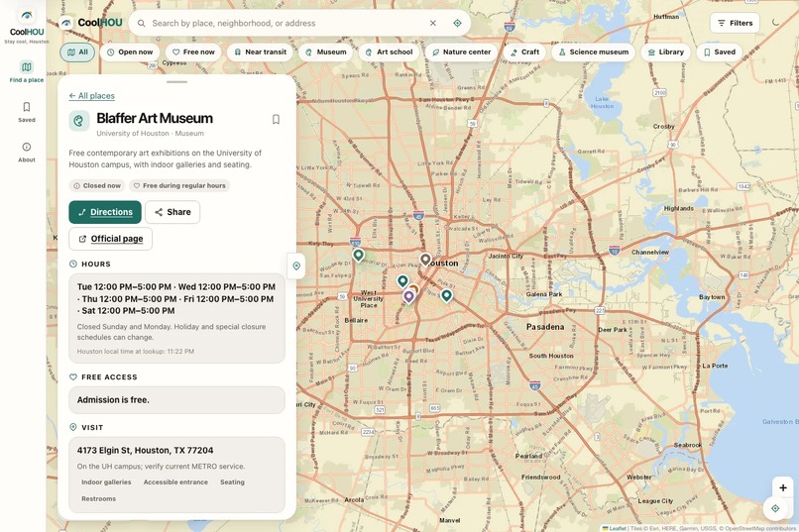Click the Seating amenity tag
The image size is (799, 532).
[x=232, y=482]
